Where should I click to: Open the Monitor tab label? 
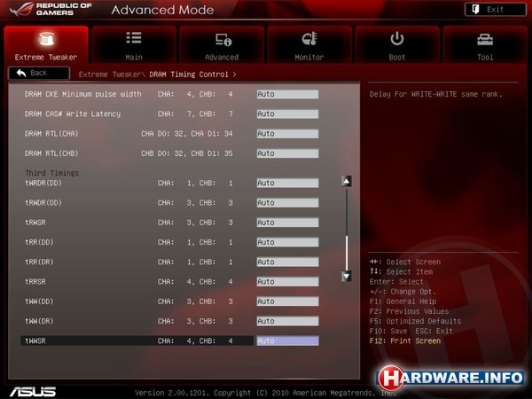coord(309,58)
